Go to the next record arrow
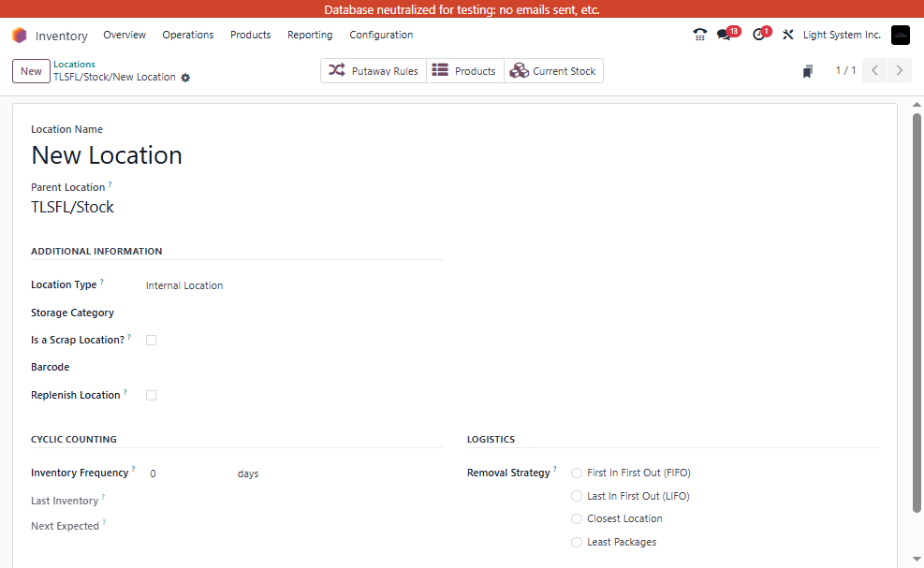924x568 pixels. pyautogui.click(x=900, y=71)
